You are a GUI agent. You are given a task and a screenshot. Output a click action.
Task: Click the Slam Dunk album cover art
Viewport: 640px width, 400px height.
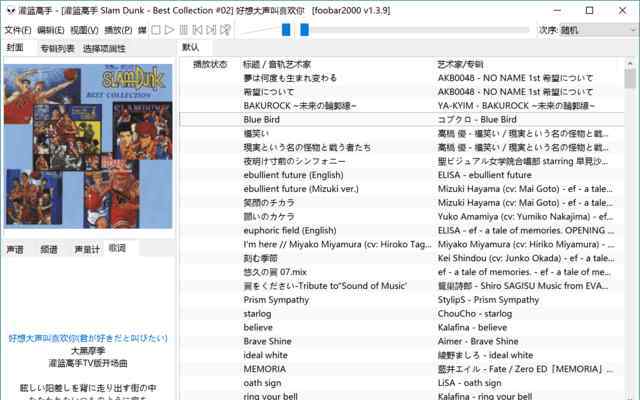88,146
